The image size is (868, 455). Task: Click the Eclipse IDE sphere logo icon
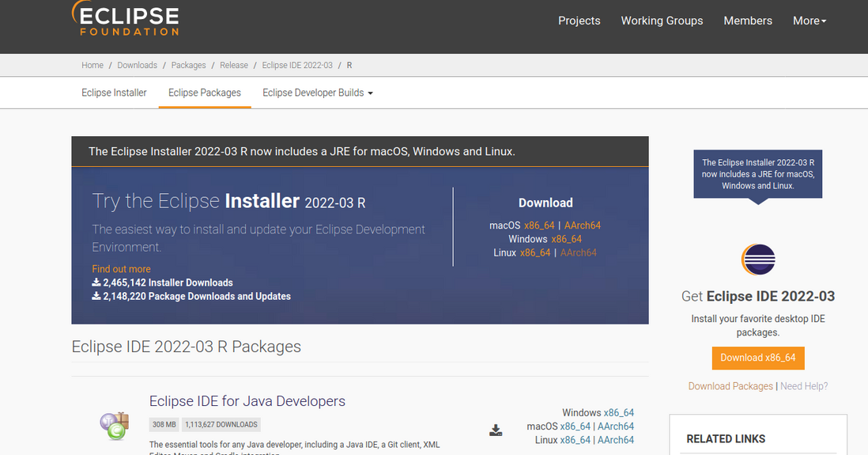tap(758, 260)
